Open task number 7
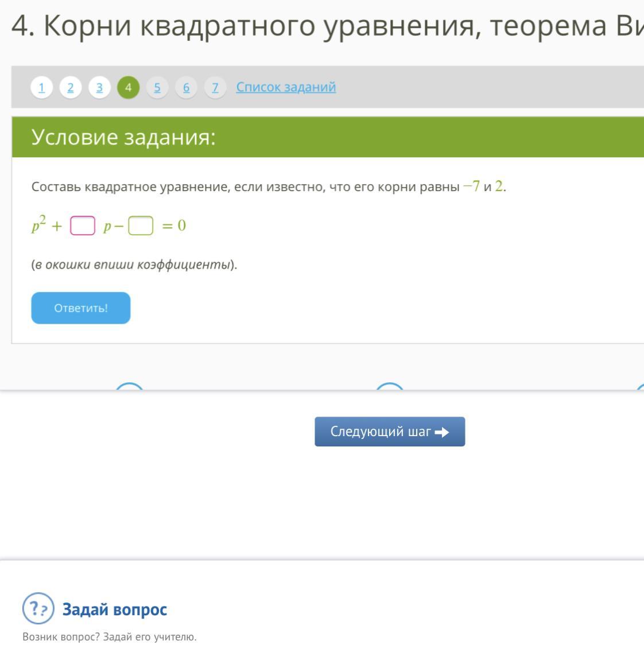The image size is (644, 645). click(x=215, y=88)
